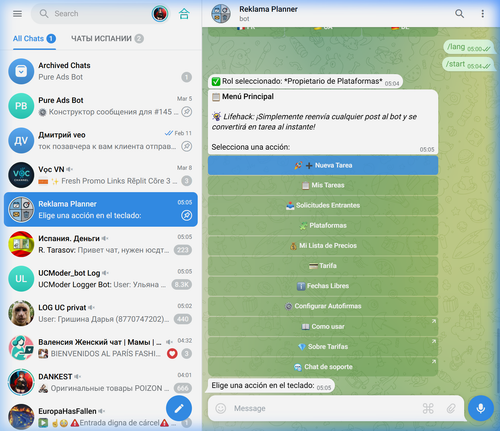Show bot commands keyboard icon
The height and width of the screenshot is (431, 500).
428,408
